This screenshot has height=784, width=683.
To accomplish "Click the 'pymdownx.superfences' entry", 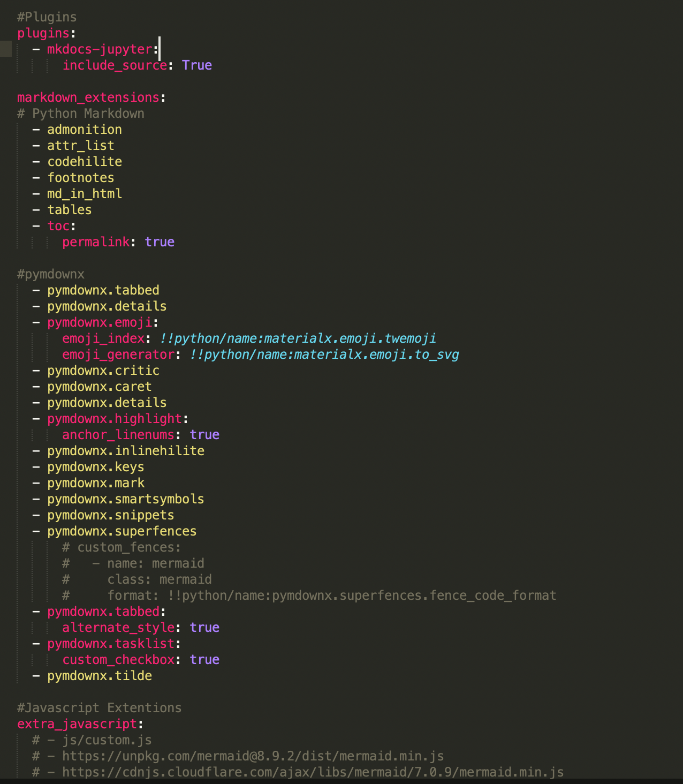I will [x=122, y=531].
